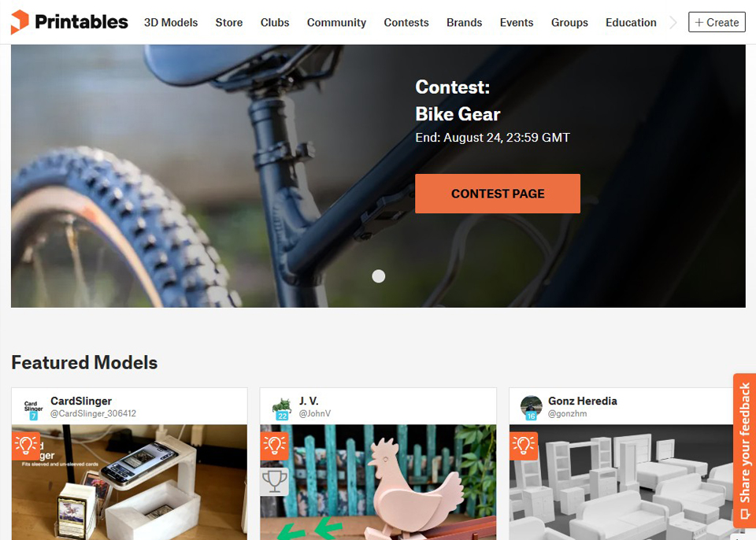
Task: Open the pink chicken model thumbnail
Action: (x=378, y=482)
